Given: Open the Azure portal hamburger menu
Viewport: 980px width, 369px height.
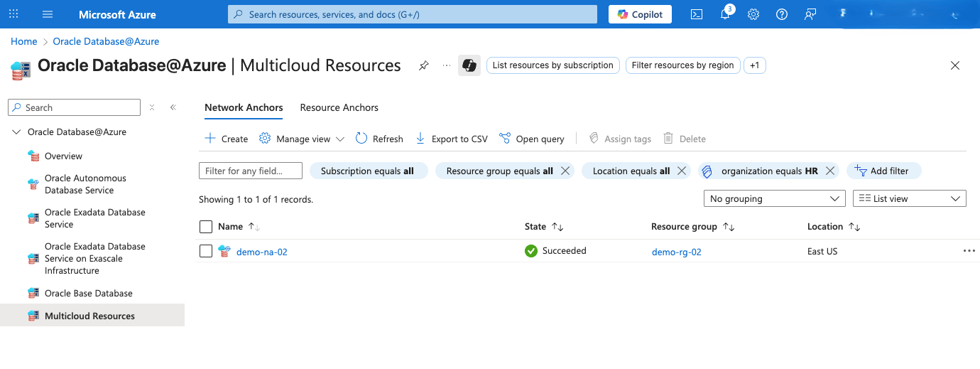Looking at the screenshot, I should pos(48,14).
